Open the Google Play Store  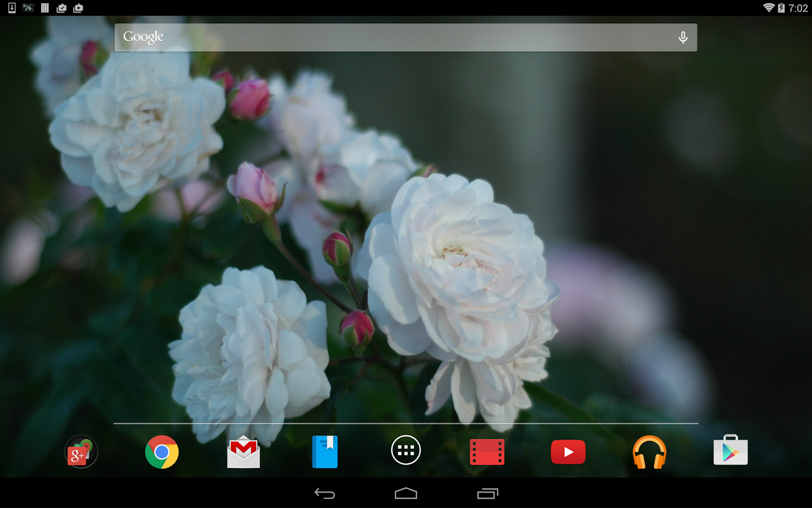coord(731,450)
